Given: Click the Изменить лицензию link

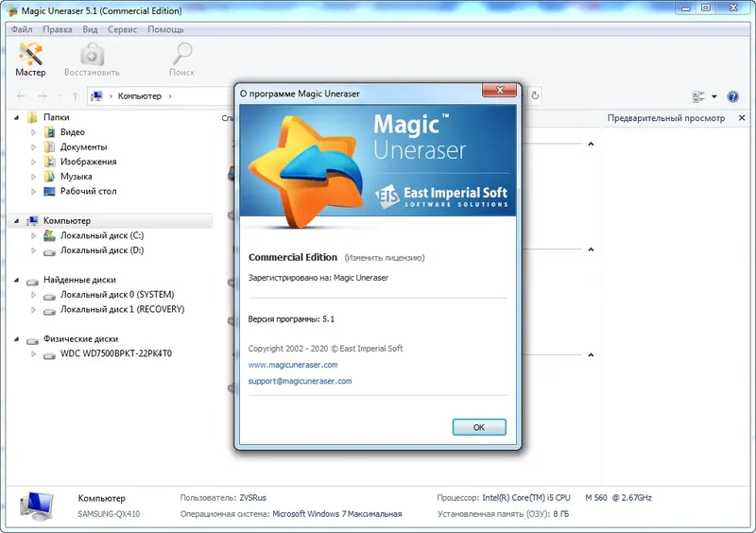Looking at the screenshot, I should coord(385,258).
